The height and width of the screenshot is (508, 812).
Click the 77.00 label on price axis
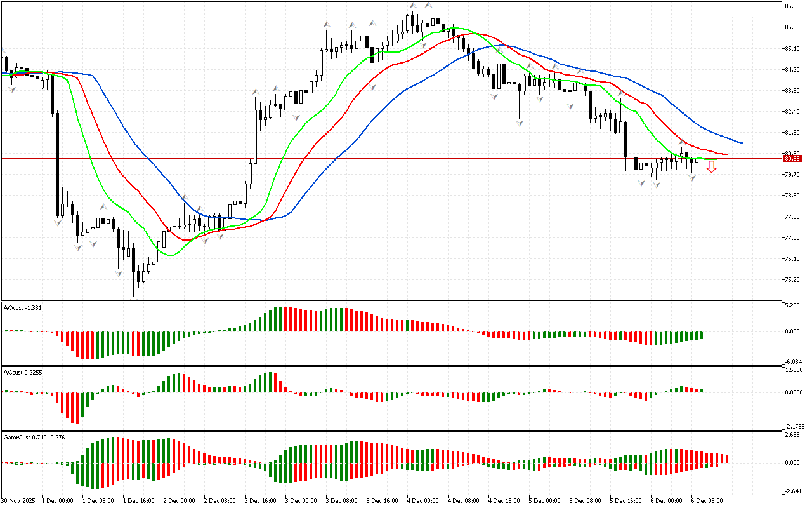tap(790, 238)
